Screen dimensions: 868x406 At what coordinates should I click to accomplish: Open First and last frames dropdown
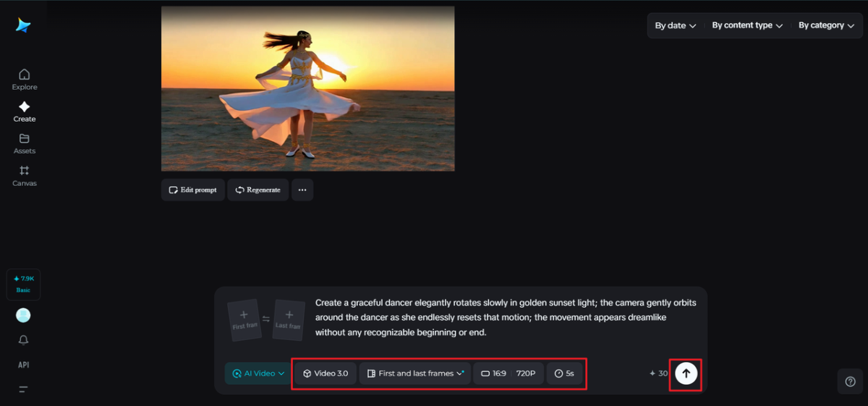(x=415, y=373)
